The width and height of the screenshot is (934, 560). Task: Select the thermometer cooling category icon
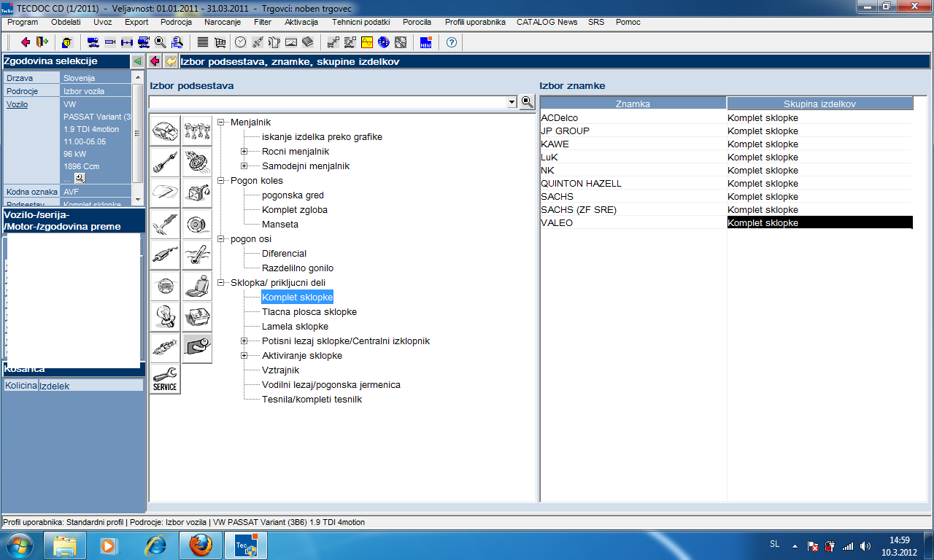(197, 254)
